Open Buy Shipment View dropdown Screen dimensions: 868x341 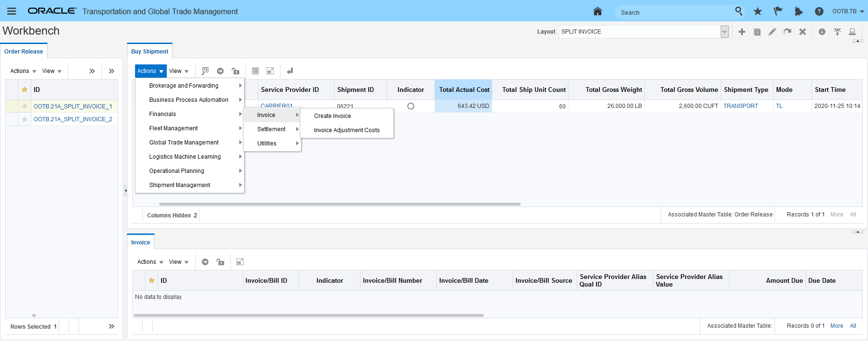click(x=179, y=71)
